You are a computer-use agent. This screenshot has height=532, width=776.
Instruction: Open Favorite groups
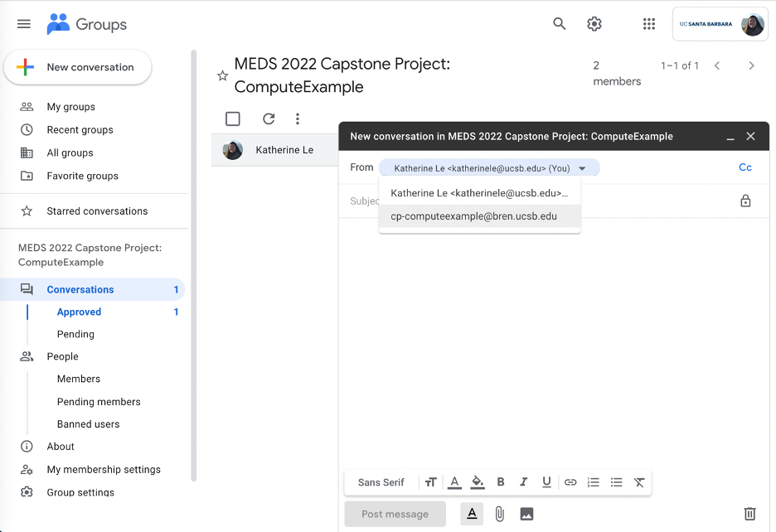coord(82,176)
